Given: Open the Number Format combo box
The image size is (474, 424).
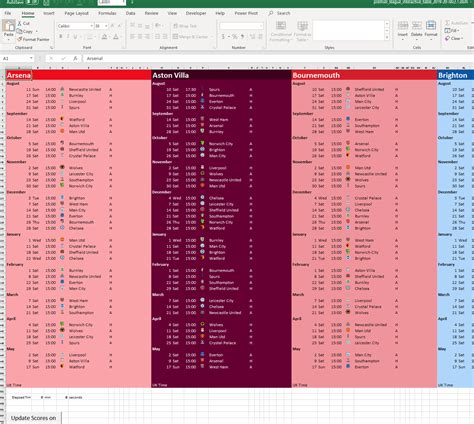Looking at the screenshot, I should tap(241, 26).
